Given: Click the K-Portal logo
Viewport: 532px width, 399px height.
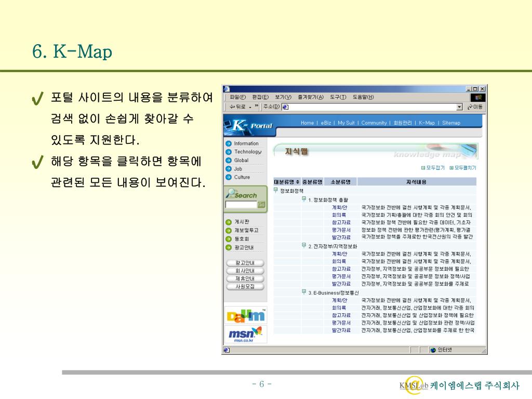Looking at the screenshot, I should [x=248, y=126].
